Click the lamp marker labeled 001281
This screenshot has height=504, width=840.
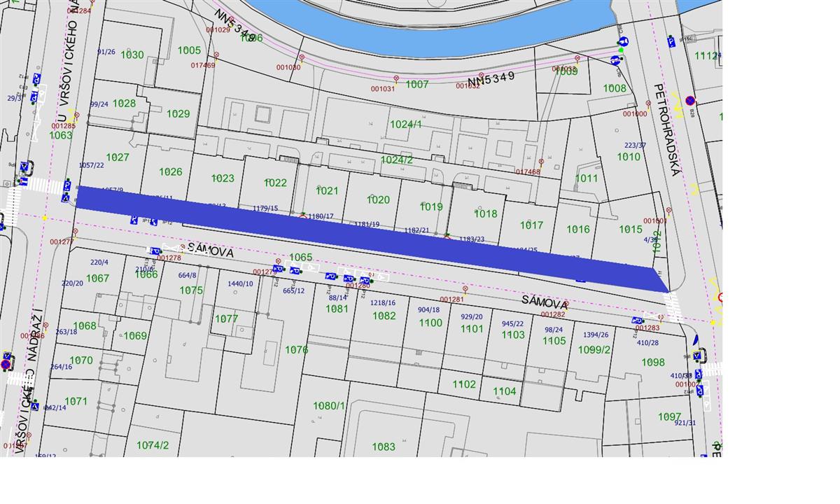point(465,288)
